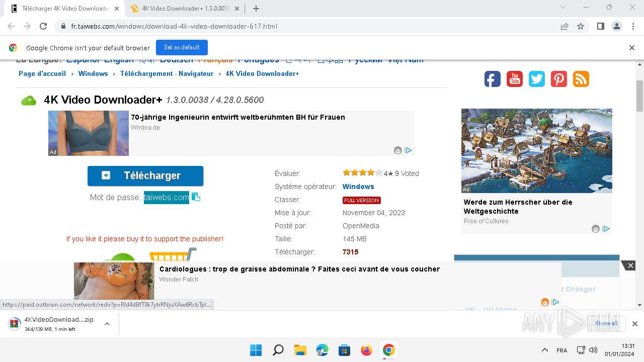Click Show all downloads
This screenshot has height=362, width=644.
606,323
